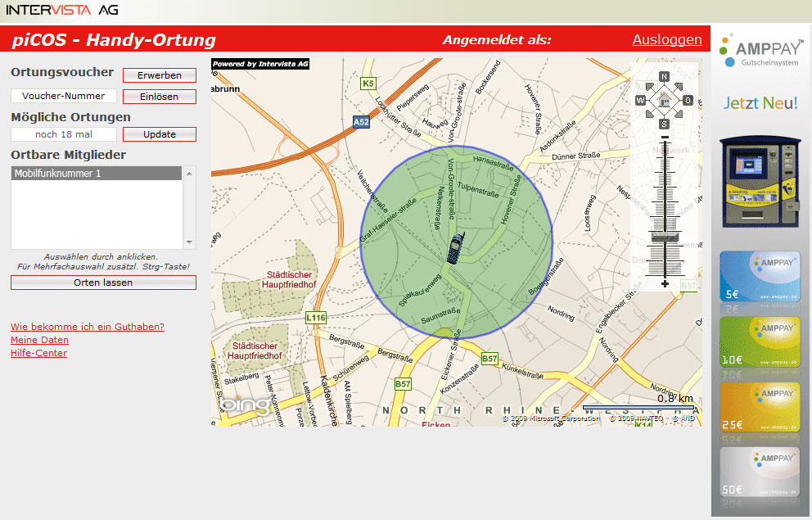Screen dimensions: 812x520
Task: Click the A52 motorway shield on the map
Action: pyautogui.click(x=361, y=122)
